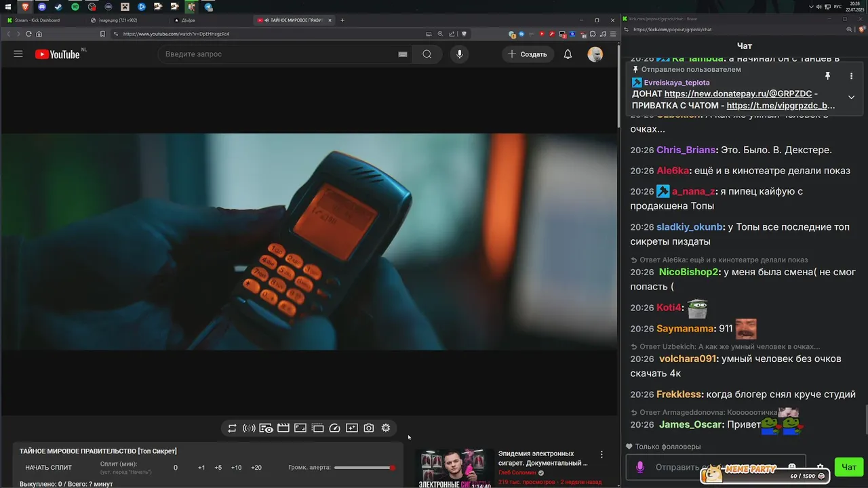The height and width of the screenshot is (488, 868).
Task: Add +10 minutes to the split
Action: [x=236, y=468]
